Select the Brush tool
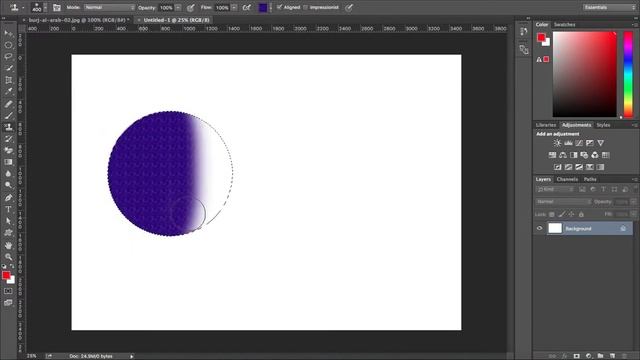This screenshot has height=360, width=640. coord(8,116)
